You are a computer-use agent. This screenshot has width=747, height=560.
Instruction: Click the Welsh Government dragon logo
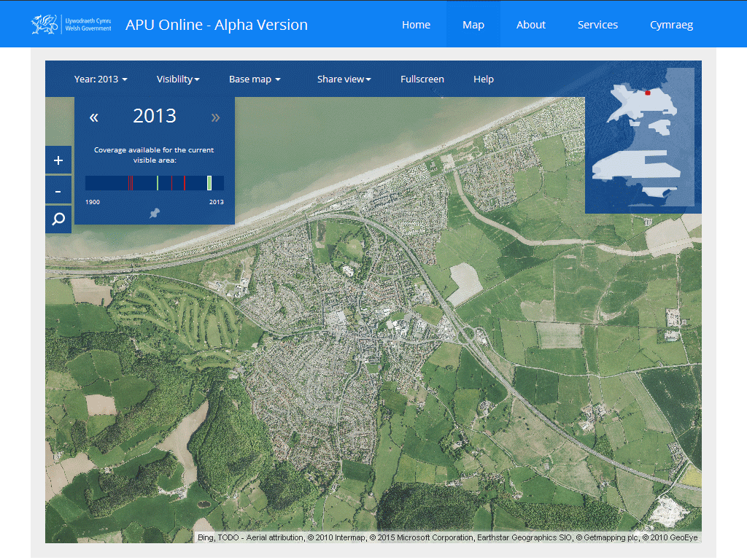point(45,23)
